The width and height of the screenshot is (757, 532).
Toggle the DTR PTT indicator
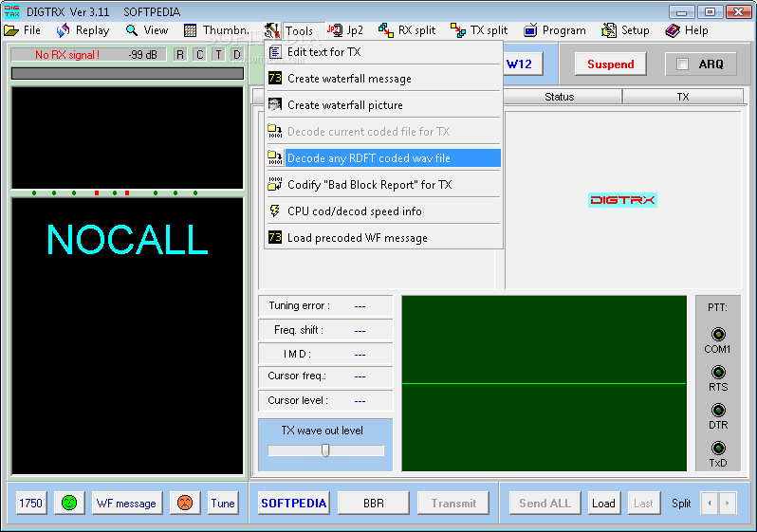pyautogui.click(x=718, y=410)
